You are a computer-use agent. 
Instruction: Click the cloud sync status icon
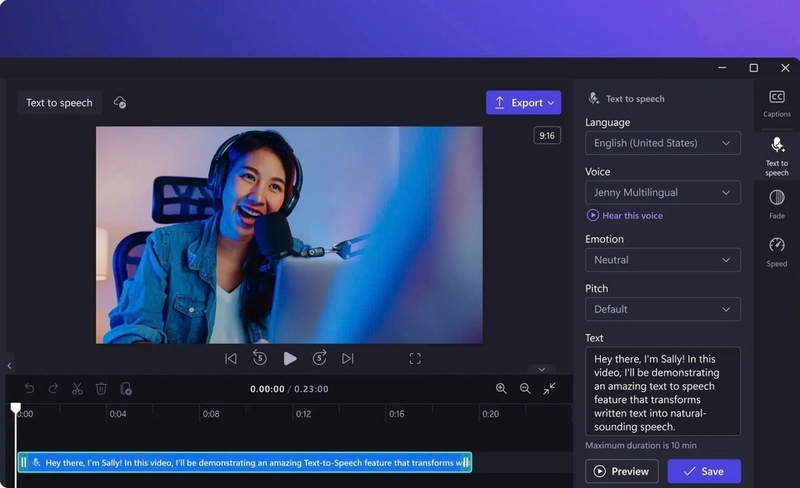(x=120, y=103)
